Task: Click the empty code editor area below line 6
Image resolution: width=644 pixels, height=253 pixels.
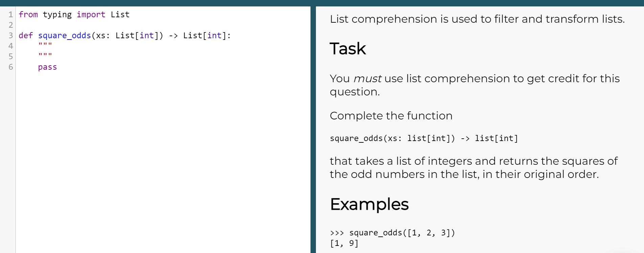Action: tap(162, 162)
